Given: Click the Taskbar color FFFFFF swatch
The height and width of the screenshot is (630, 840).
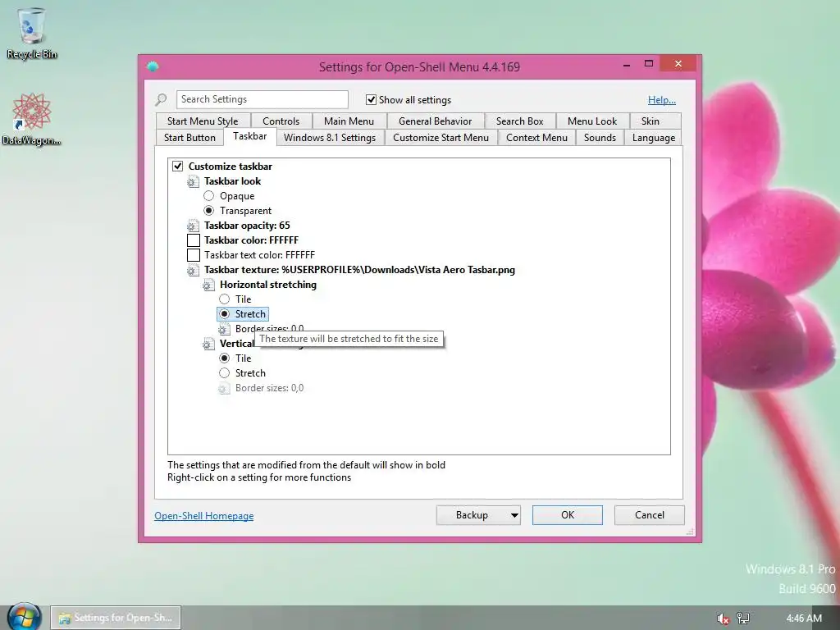Looking at the screenshot, I should click(x=194, y=240).
